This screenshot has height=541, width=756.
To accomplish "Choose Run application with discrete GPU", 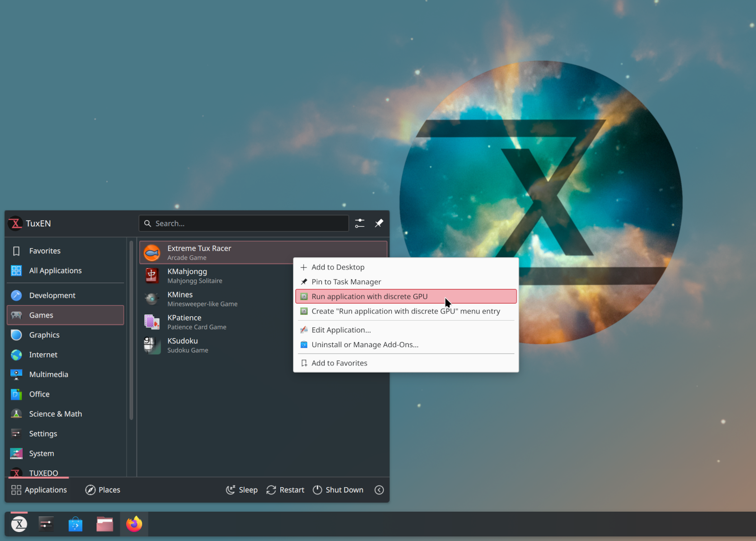I will point(406,297).
